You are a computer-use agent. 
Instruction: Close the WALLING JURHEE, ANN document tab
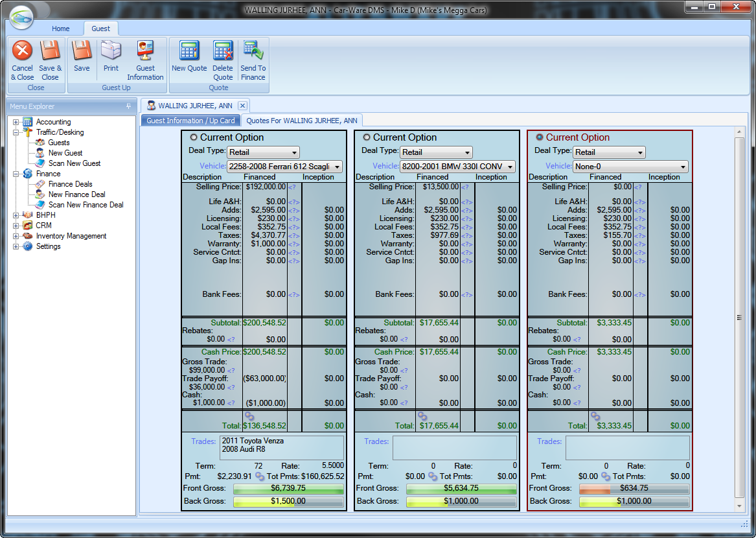(242, 106)
